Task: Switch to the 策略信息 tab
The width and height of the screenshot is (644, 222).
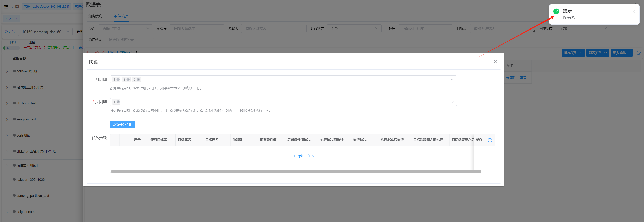Action: (x=95, y=16)
